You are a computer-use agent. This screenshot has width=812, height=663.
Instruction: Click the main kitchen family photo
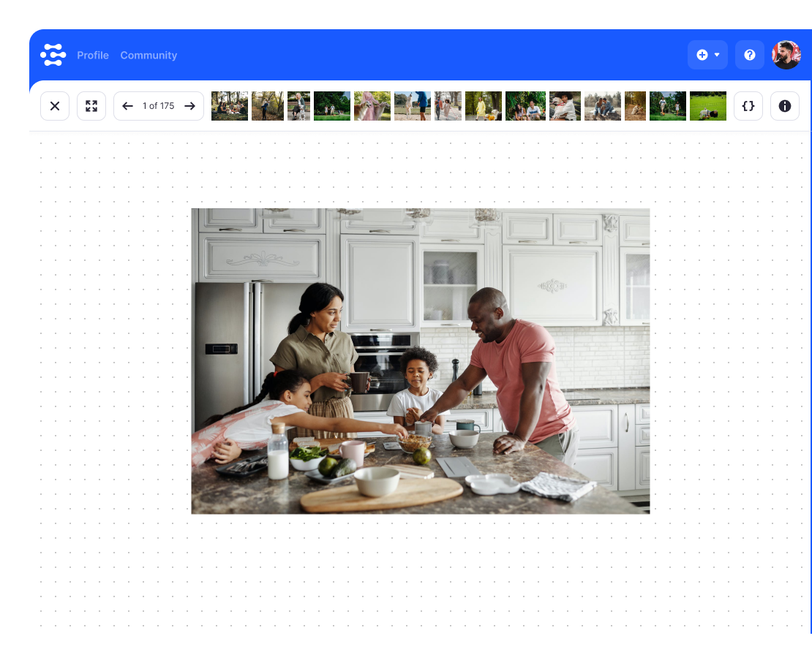coord(420,361)
